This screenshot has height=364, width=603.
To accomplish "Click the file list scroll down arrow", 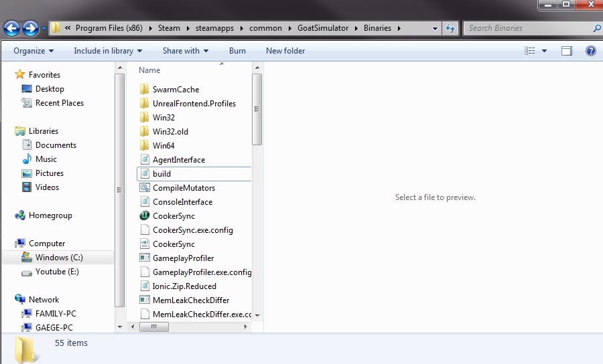I will (x=257, y=316).
